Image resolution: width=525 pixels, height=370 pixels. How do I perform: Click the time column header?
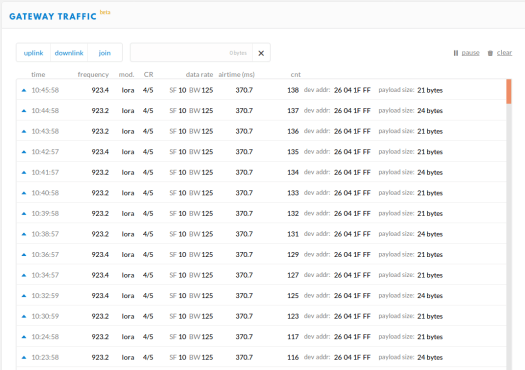(x=38, y=74)
